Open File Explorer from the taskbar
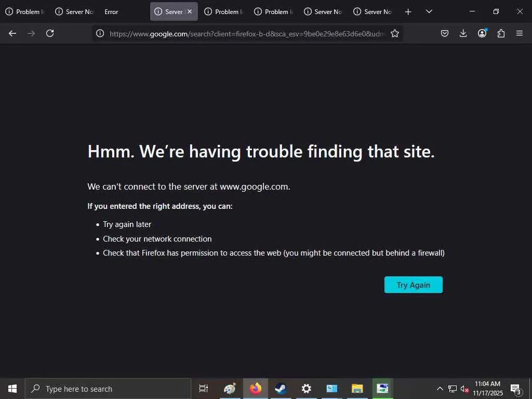Image resolution: width=532 pixels, height=399 pixels. coord(357,389)
